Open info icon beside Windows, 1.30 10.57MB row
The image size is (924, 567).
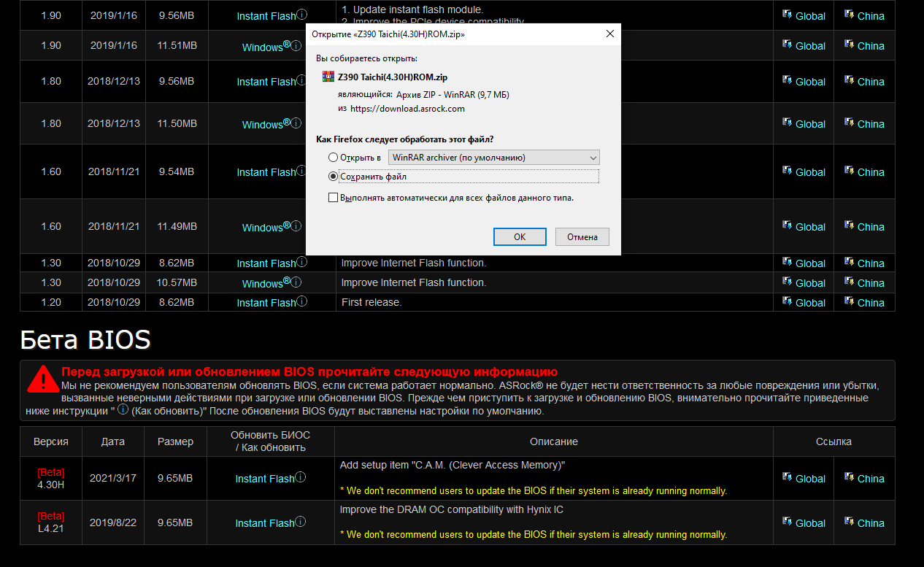296,282
